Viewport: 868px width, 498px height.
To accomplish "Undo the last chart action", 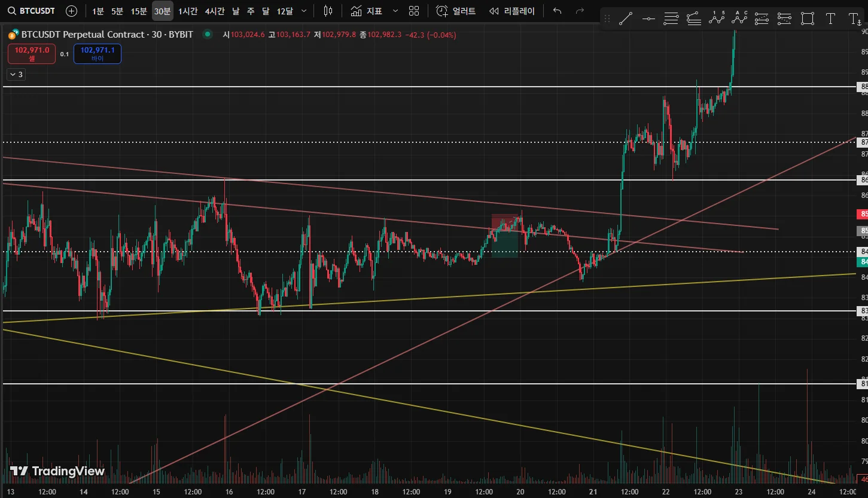I will point(558,11).
